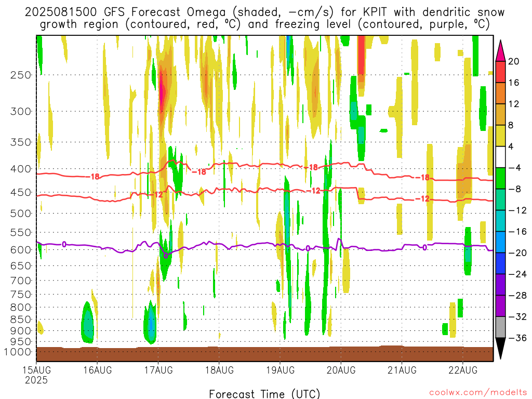Image resolution: width=532 pixels, height=399 pixels.
Task: Click the 850 pressure level label
Action: (x=21, y=320)
